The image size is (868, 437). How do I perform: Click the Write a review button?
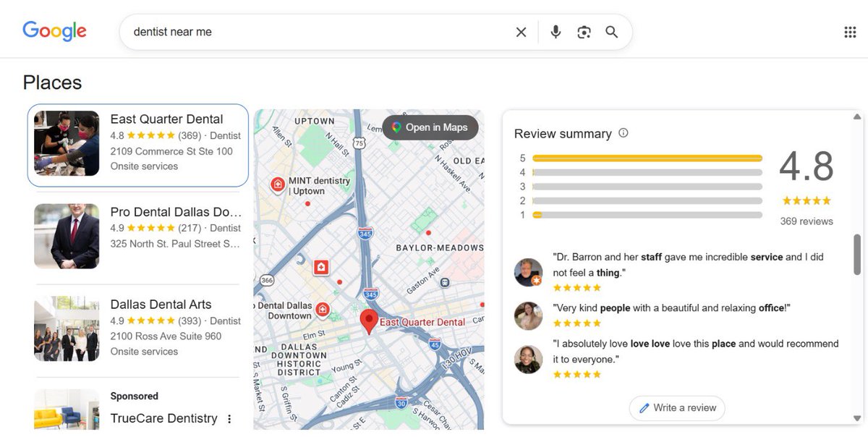677,408
